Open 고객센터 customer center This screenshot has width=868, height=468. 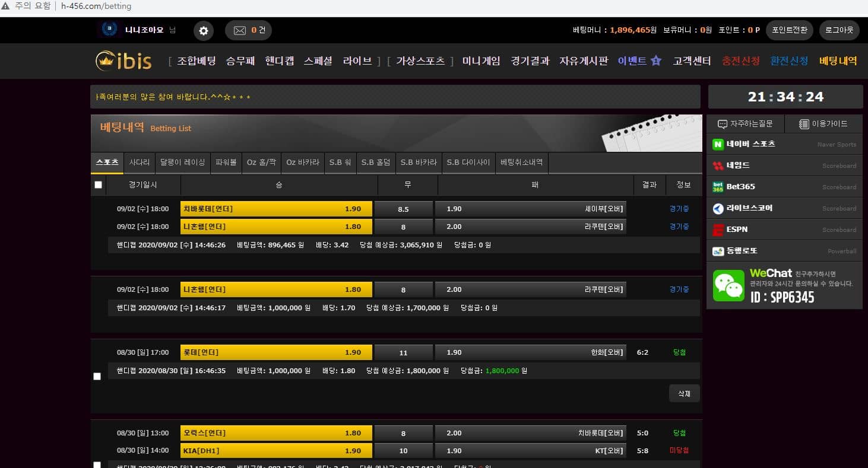[x=692, y=61]
